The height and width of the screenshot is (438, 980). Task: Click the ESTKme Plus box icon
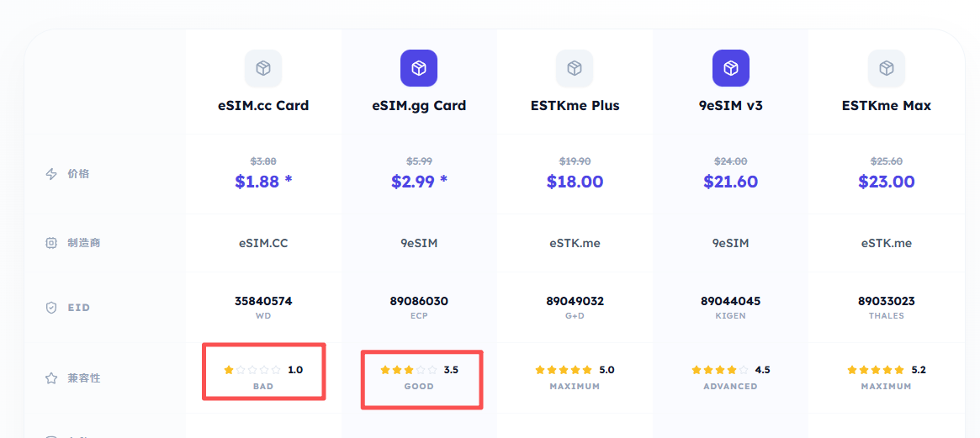click(575, 68)
